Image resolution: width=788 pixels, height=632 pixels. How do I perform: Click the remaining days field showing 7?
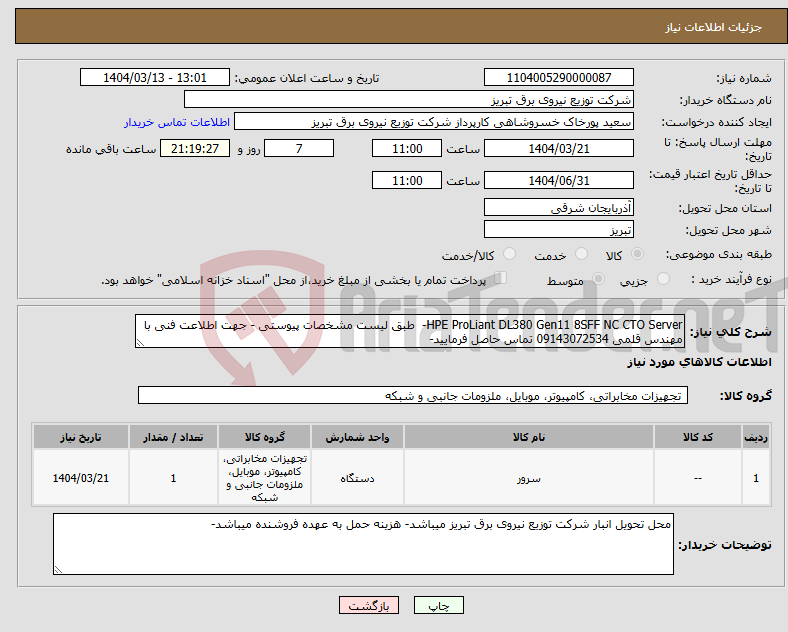(299, 149)
